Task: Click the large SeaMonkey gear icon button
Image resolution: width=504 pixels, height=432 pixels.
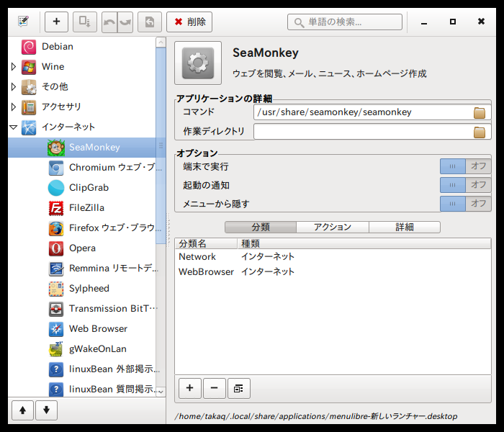Action: coord(198,63)
